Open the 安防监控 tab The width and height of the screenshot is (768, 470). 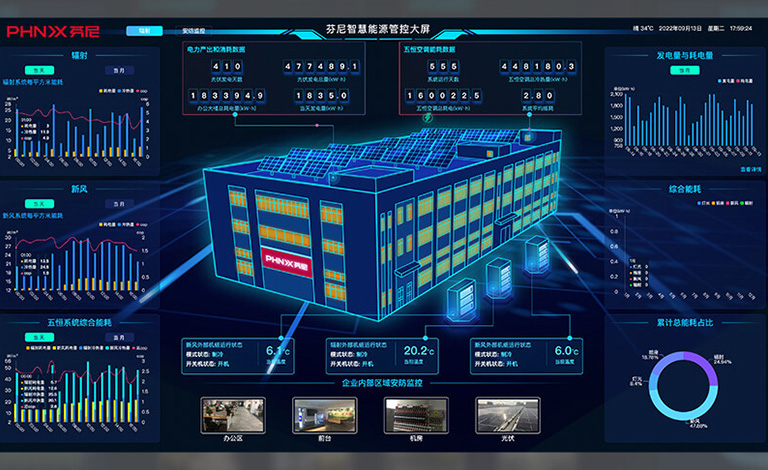(193, 31)
